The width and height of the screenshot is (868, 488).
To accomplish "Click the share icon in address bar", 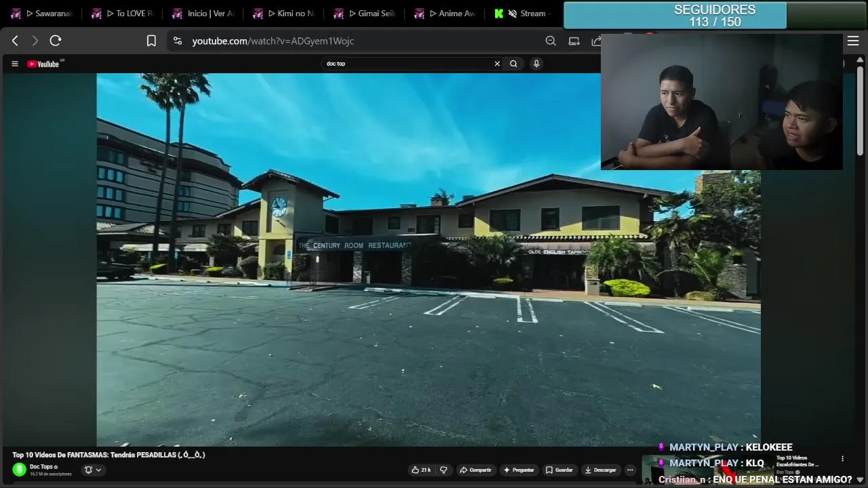I will [x=596, y=41].
